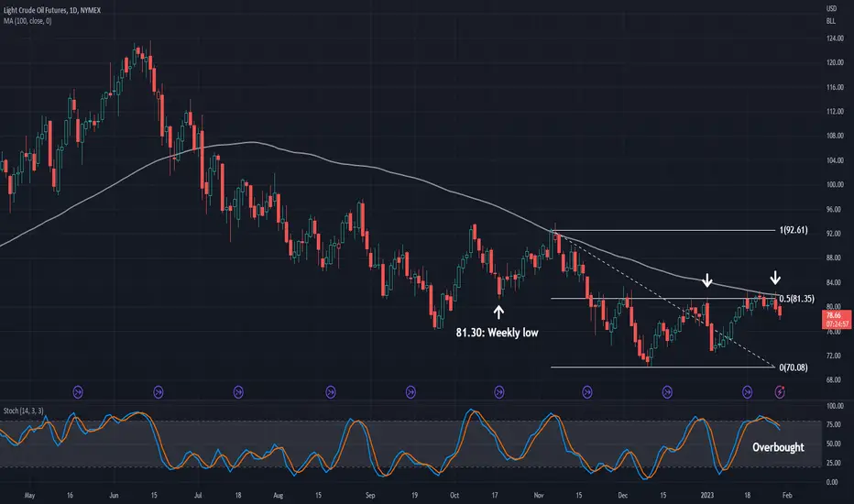The width and height of the screenshot is (854, 504).
Task: Click the 100.00 price level on the main chart axis
Action: click(x=835, y=185)
